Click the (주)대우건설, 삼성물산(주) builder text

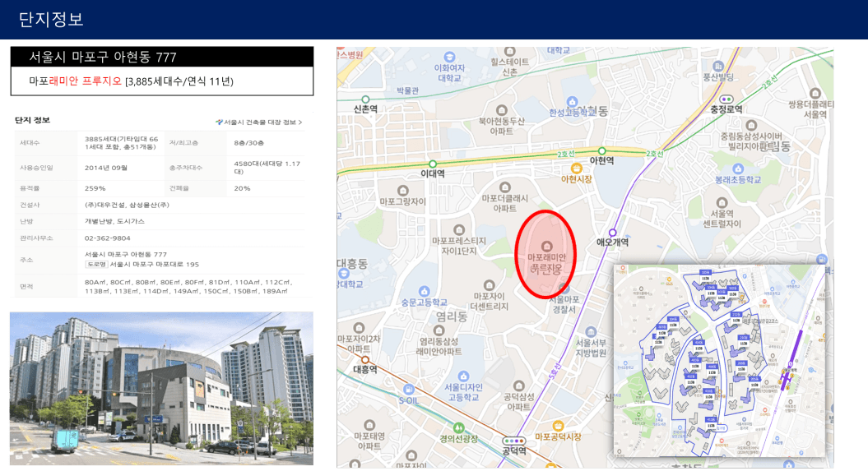tap(127, 205)
